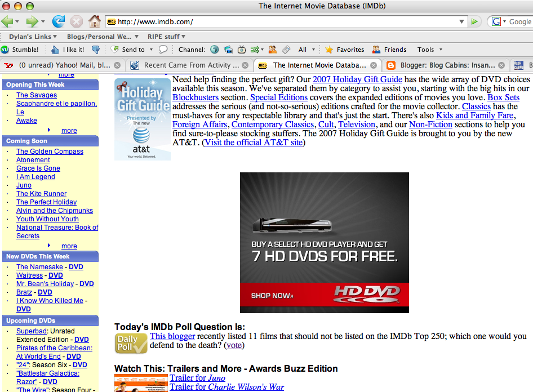Close the Internet Movie Database tab

(374, 65)
